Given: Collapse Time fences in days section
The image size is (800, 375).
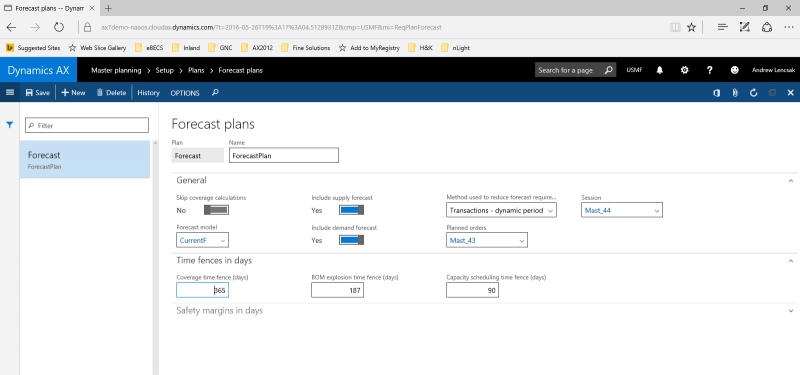Looking at the screenshot, I should (x=790, y=261).
